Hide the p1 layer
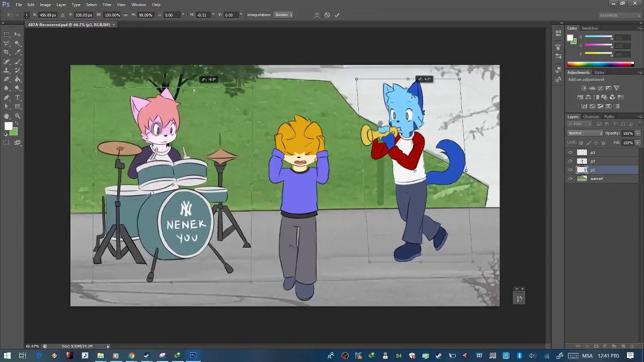This screenshot has height=362, width=644. [570, 170]
